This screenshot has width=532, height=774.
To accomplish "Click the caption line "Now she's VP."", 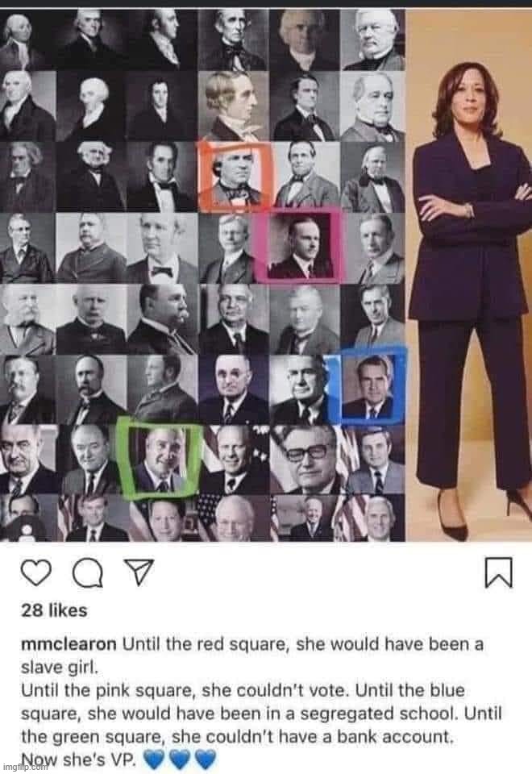I will pyautogui.click(x=78, y=760).
